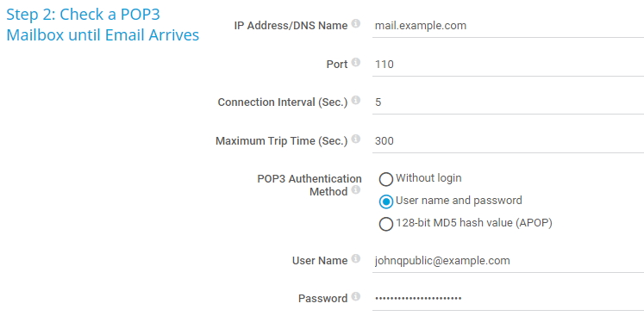The height and width of the screenshot is (316, 644).
Task: Click the Step 2 POP3 Mailbox heading
Action: point(103,25)
